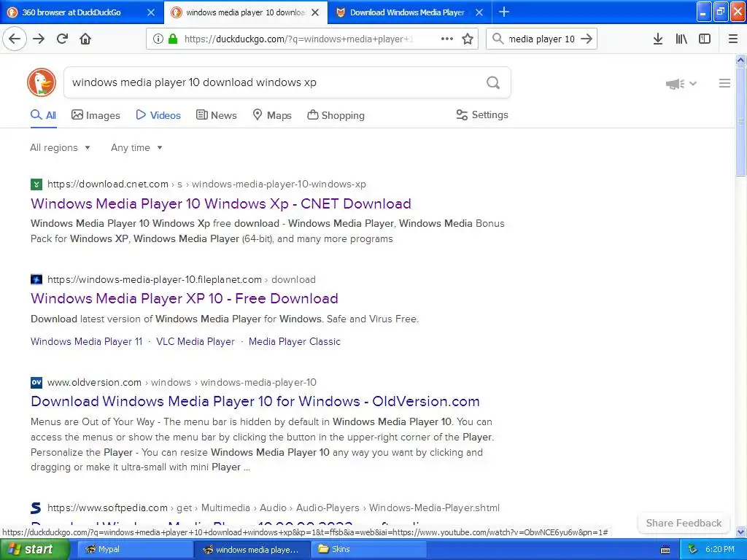Close the 'Download Windows Media Player' tab
747x560 pixels.
(x=479, y=12)
